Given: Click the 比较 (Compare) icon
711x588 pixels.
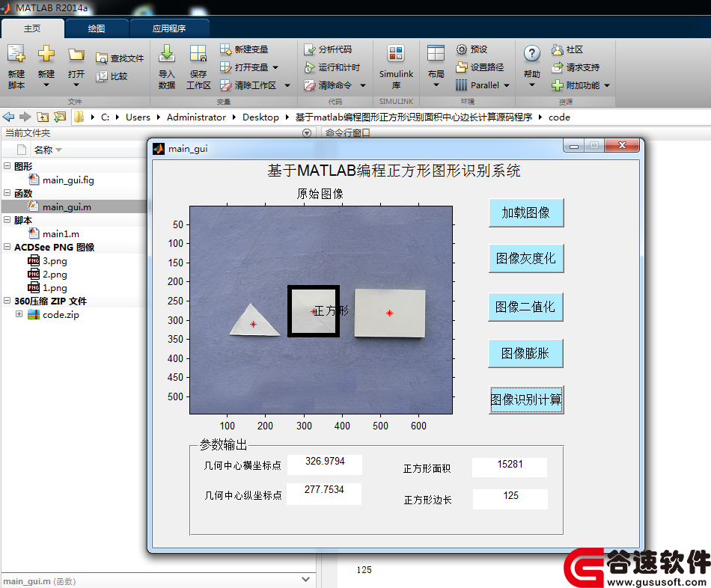Looking at the screenshot, I should coord(102,76).
